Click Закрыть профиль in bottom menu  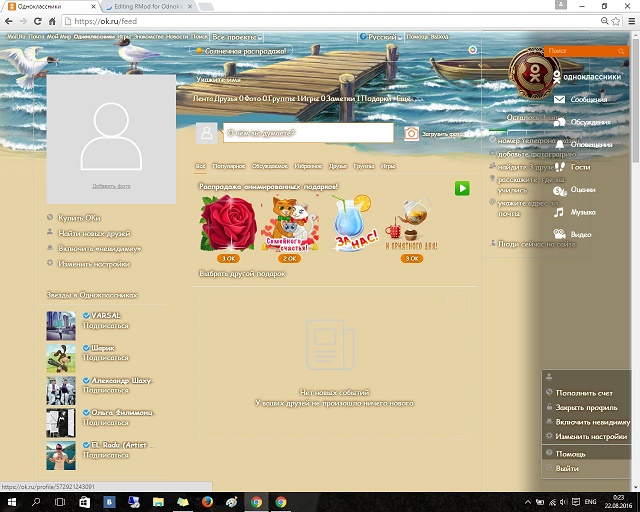pos(587,407)
